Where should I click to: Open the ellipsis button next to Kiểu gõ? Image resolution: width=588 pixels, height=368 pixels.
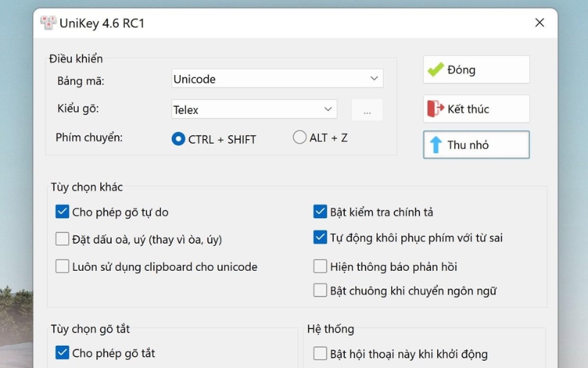[x=367, y=110]
